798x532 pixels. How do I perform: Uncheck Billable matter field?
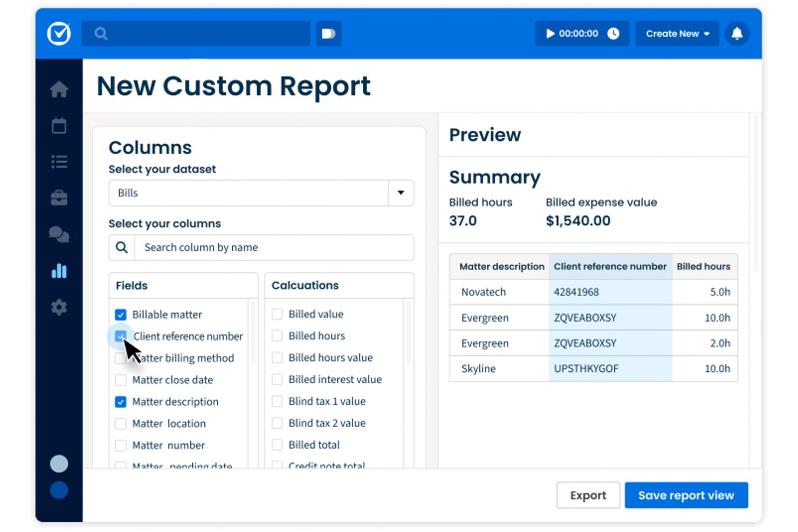pos(121,314)
